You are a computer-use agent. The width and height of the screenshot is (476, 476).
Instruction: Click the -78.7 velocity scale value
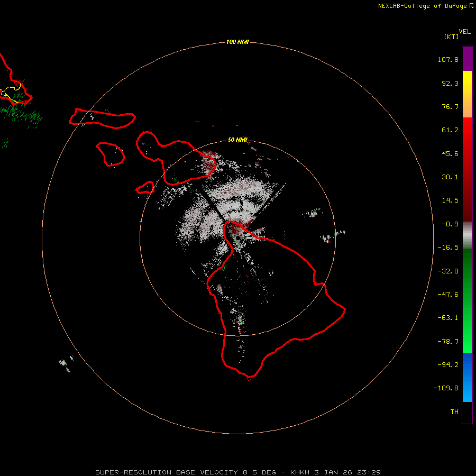click(x=448, y=342)
